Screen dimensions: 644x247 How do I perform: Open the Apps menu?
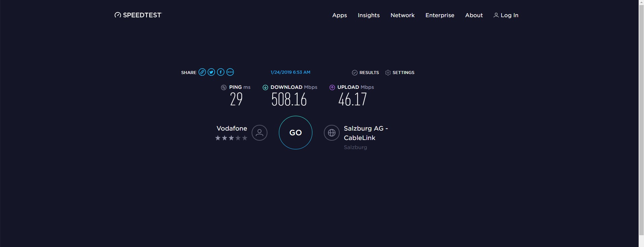coord(340,15)
